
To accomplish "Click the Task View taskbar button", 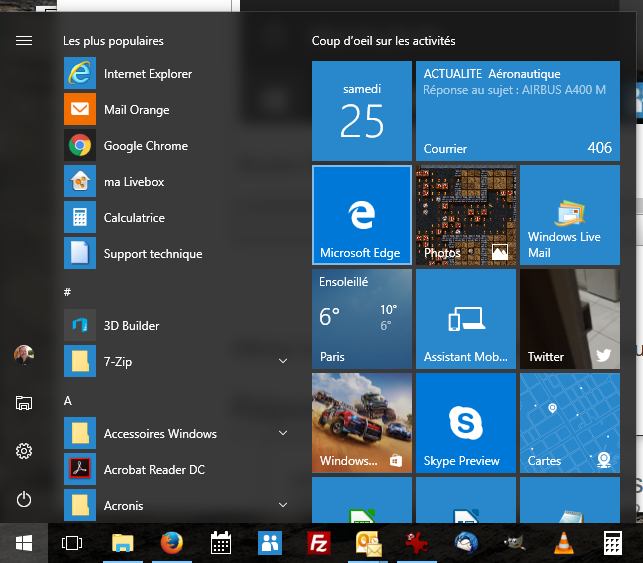I will click(x=72, y=543).
